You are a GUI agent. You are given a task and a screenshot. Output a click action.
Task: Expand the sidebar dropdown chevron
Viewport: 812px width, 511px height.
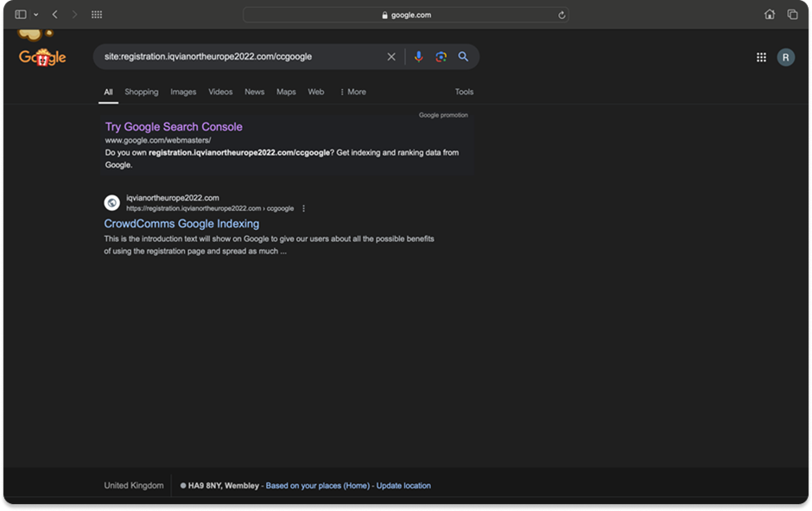click(35, 15)
